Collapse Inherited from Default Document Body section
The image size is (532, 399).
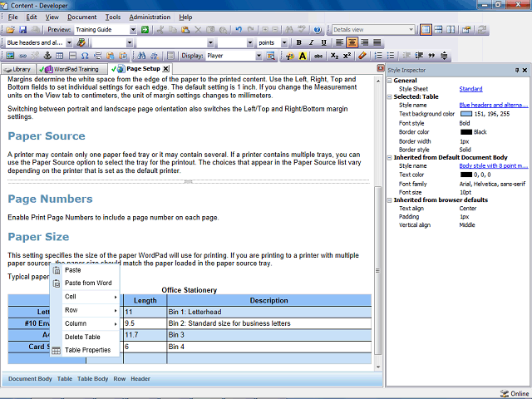click(390, 157)
